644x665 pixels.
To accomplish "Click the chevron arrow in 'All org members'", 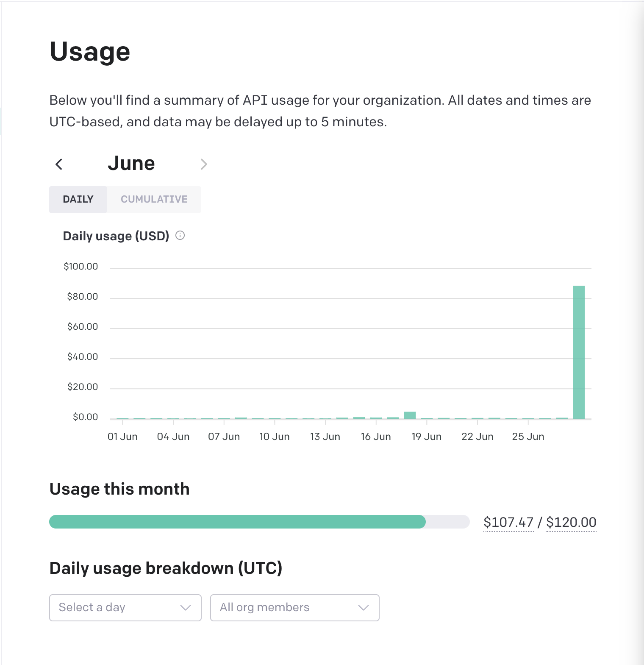I will tap(364, 607).
